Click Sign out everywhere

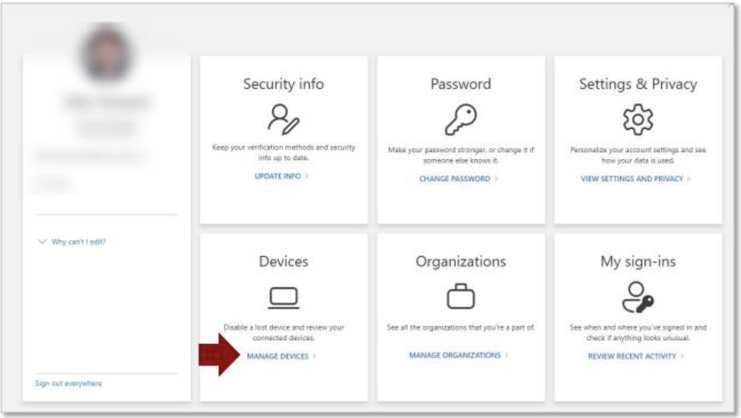tap(69, 383)
